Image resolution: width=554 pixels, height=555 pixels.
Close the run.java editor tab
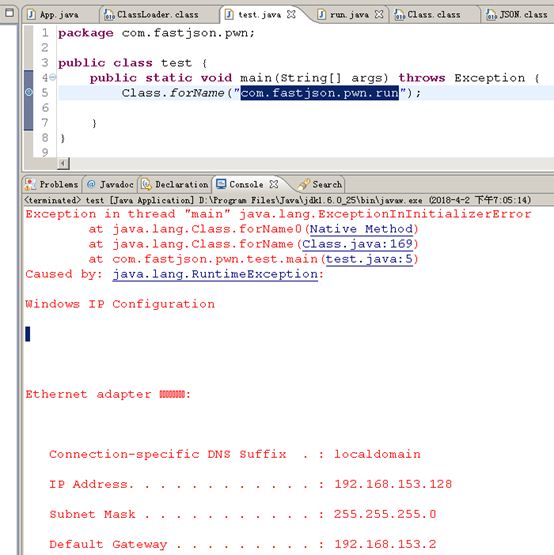379,14
